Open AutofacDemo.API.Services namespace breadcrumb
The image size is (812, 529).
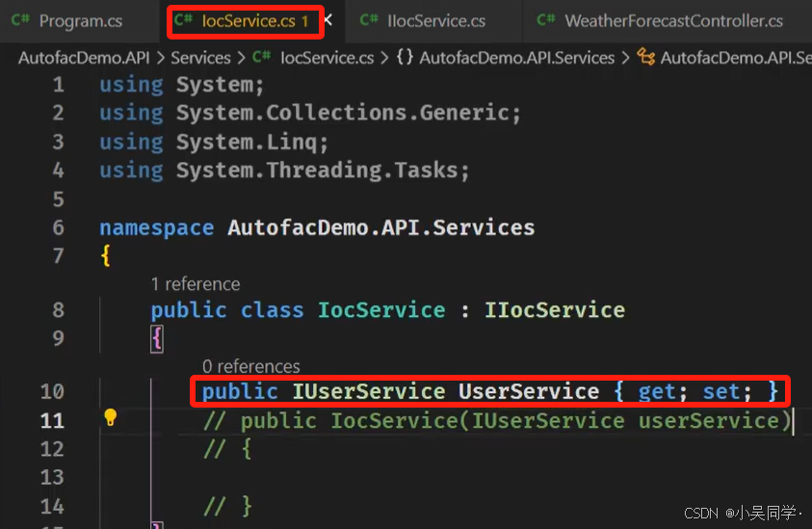(x=517, y=58)
